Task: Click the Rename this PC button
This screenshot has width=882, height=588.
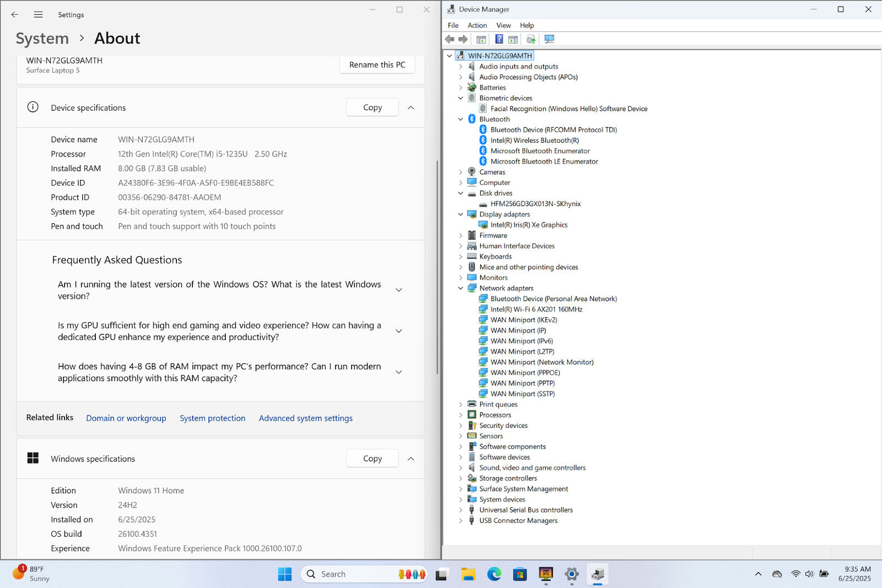Action: [377, 64]
